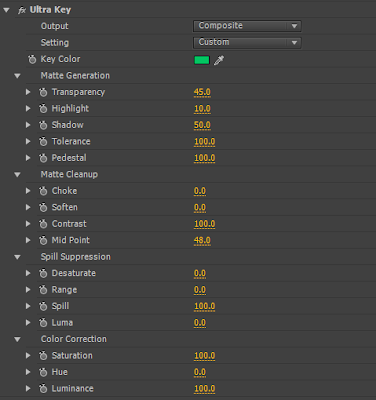
Task: Toggle Shadow stopwatch
Action: 43,125
